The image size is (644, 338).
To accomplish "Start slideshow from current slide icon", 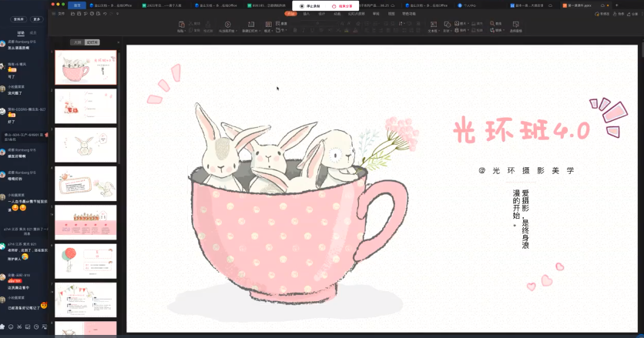I will [x=227, y=24].
